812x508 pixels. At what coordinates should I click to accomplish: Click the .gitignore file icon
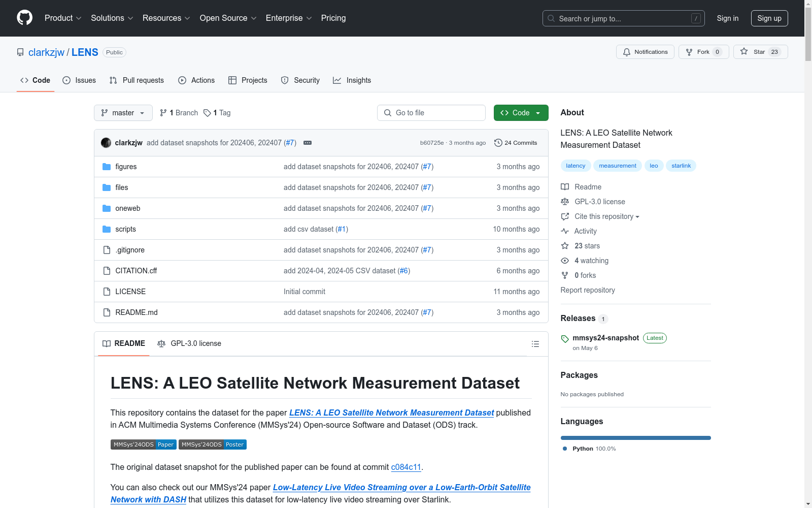pyautogui.click(x=107, y=250)
